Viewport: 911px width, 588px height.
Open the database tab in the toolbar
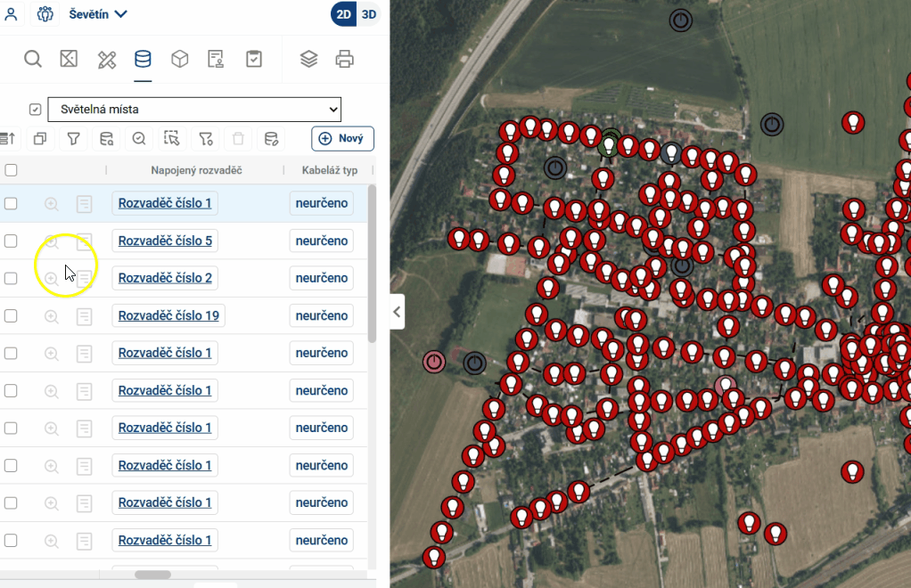[x=143, y=59]
